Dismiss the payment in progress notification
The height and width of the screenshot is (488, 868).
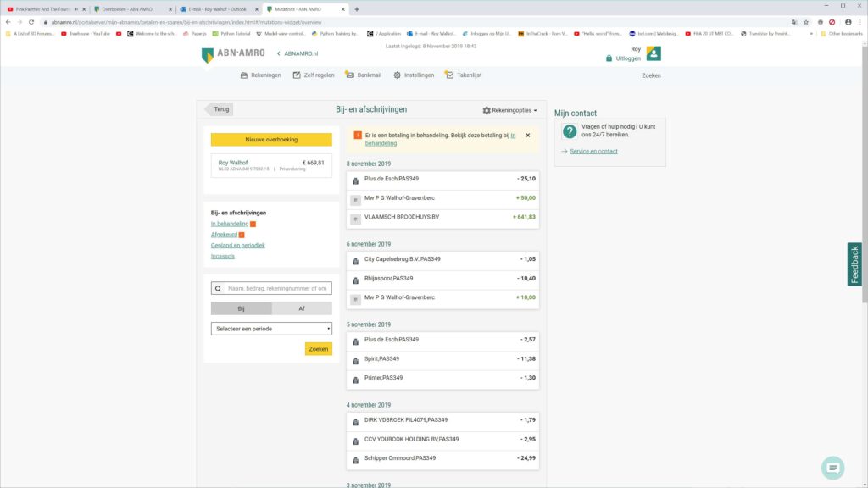(527, 135)
